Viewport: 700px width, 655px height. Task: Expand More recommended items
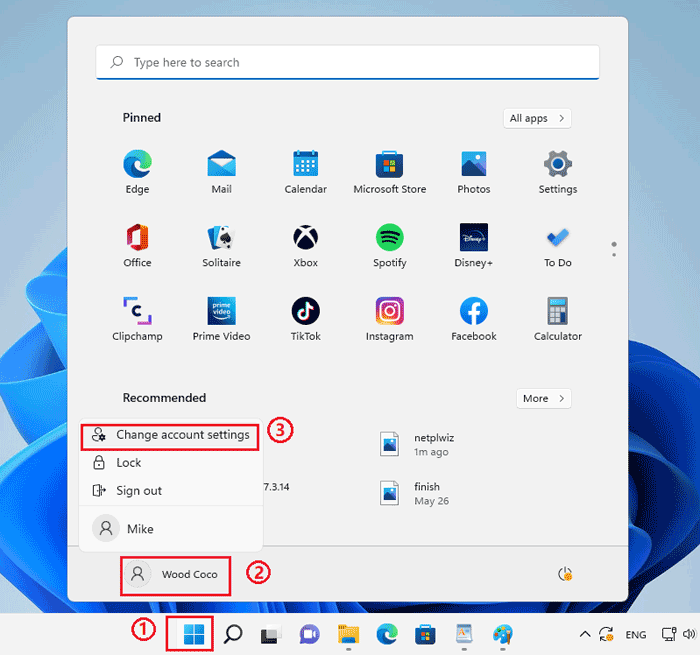544,398
